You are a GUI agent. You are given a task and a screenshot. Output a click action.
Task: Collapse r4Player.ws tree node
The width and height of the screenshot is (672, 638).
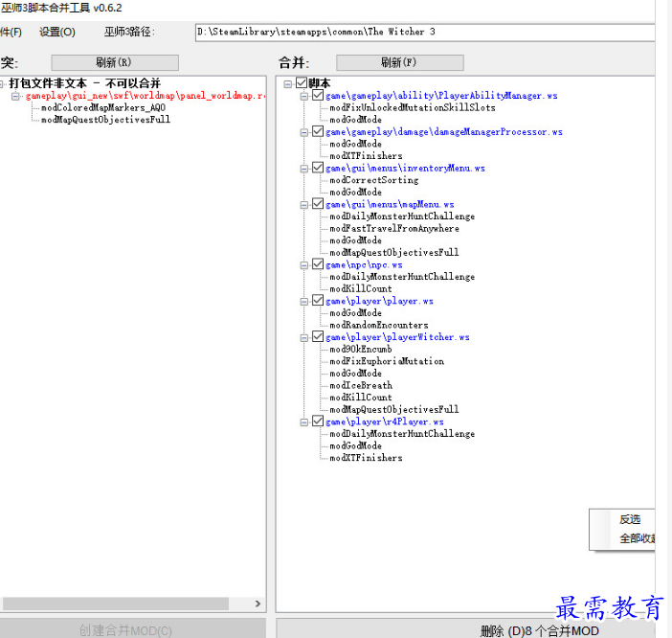[x=304, y=422]
